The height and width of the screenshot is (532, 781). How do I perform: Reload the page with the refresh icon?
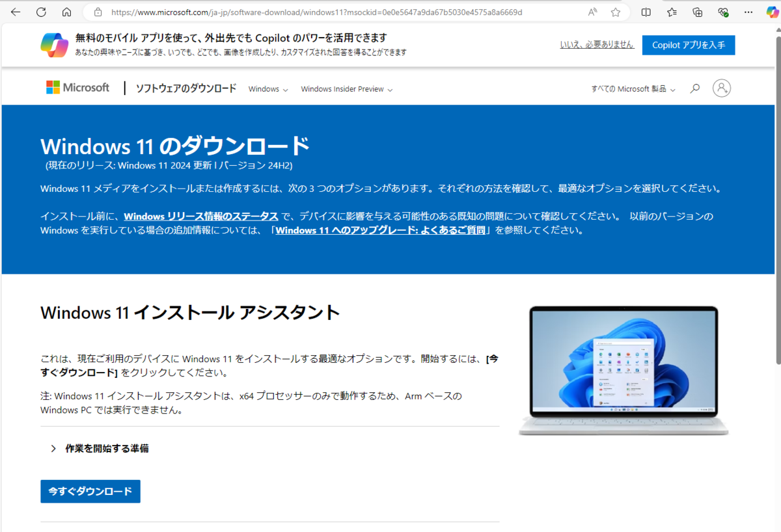[41, 12]
